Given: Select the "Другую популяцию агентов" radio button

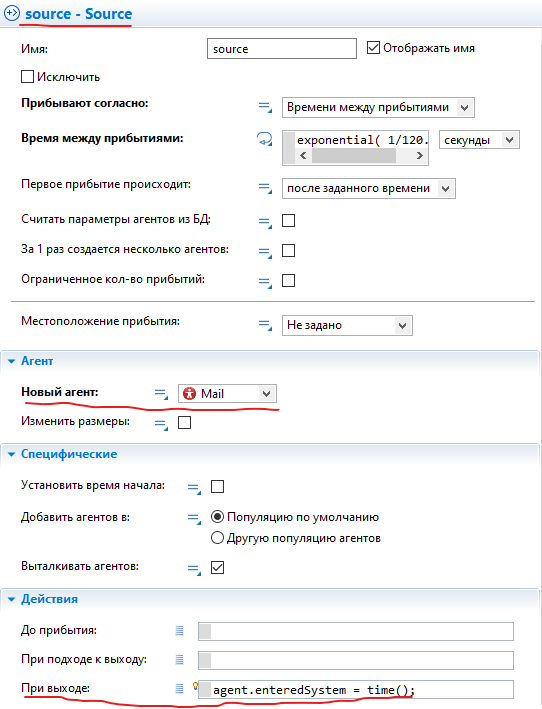Looking at the screenshot, I should click(x=217, y=538).
